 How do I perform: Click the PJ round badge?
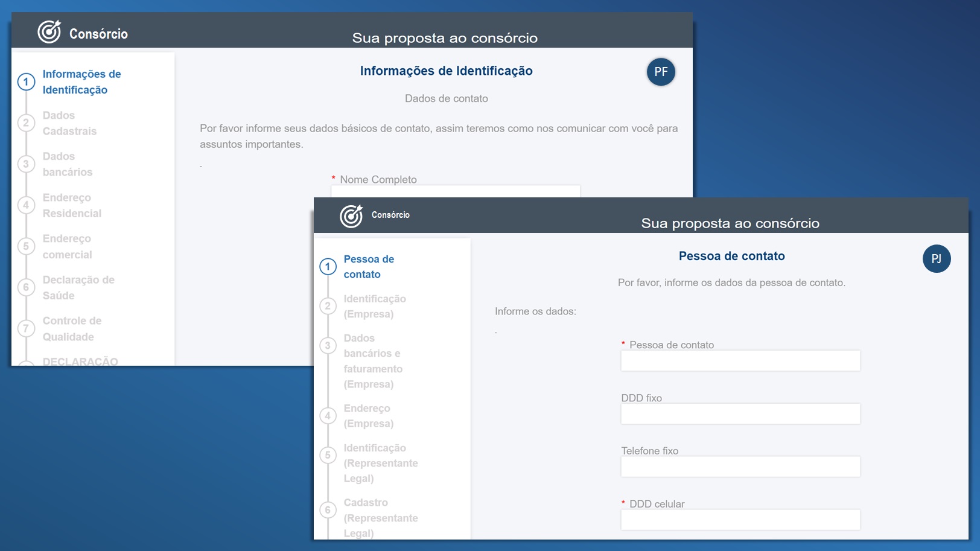(936, 259)
